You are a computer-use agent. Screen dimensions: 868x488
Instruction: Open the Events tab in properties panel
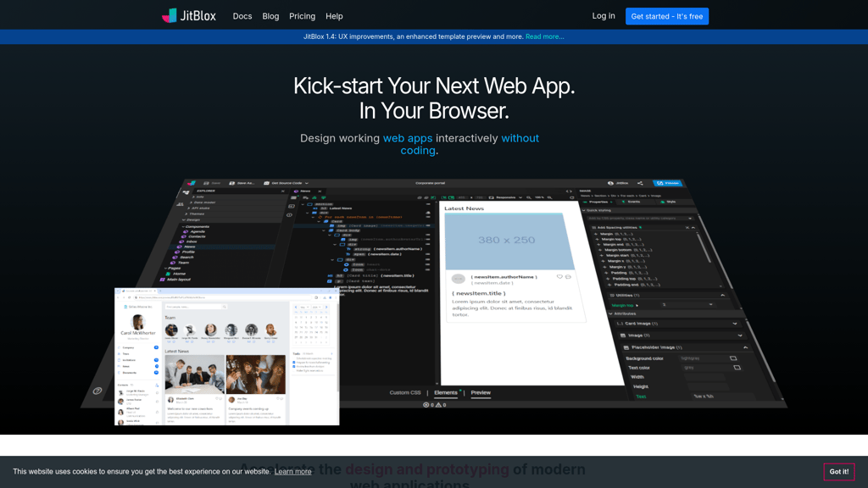tap(632, 202)
